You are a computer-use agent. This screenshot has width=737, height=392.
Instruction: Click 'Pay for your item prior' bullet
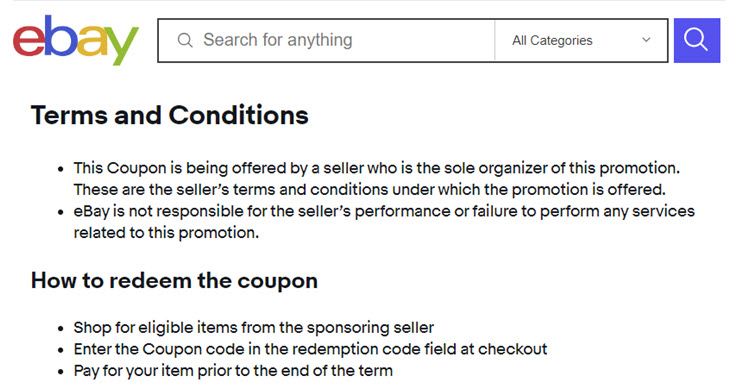point(233,371)
